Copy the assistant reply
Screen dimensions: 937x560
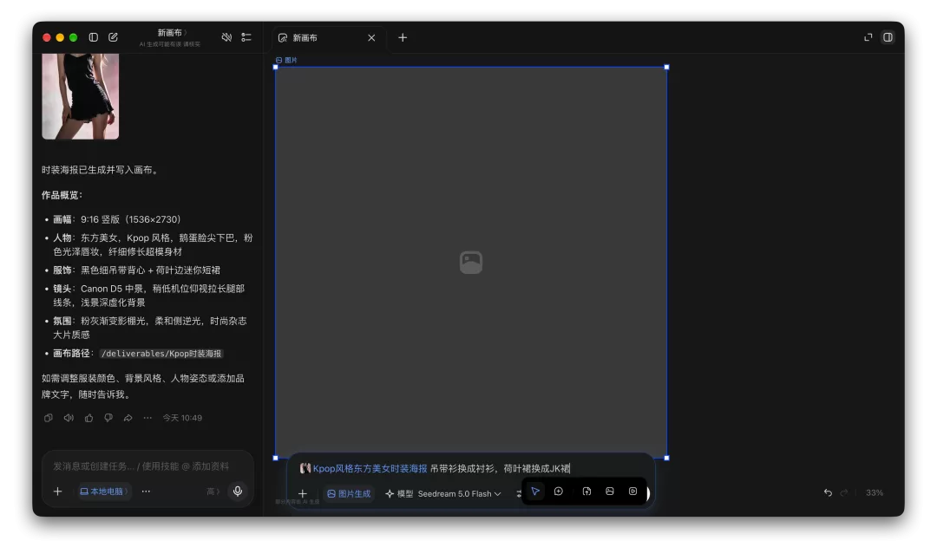(x=49, y=418)
